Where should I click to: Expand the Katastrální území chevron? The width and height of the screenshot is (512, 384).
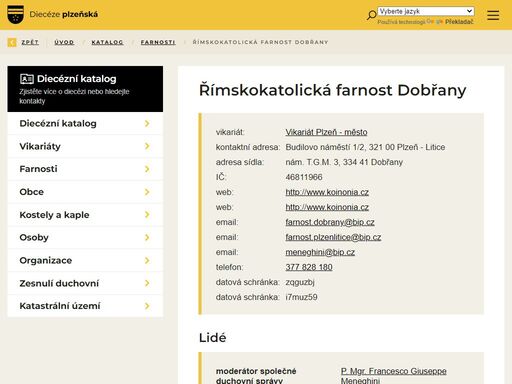pyautogui.click(x=147, y=306)
